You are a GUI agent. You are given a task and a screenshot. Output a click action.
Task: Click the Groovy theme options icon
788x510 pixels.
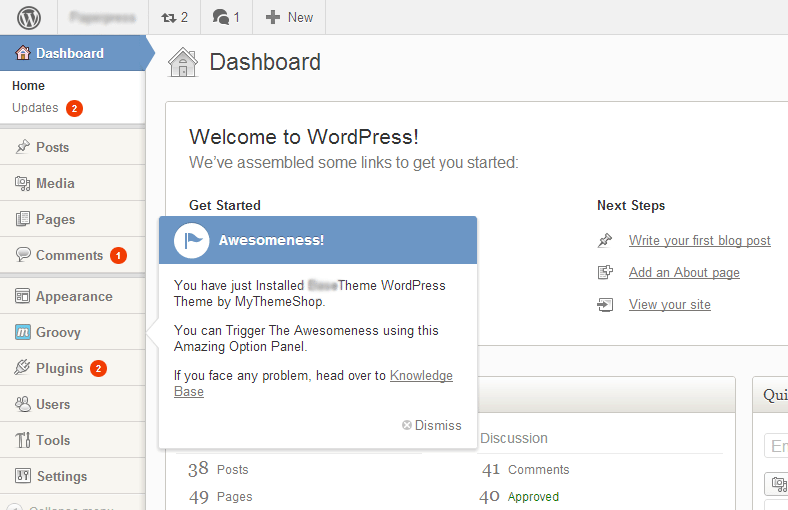pos(23,332)
